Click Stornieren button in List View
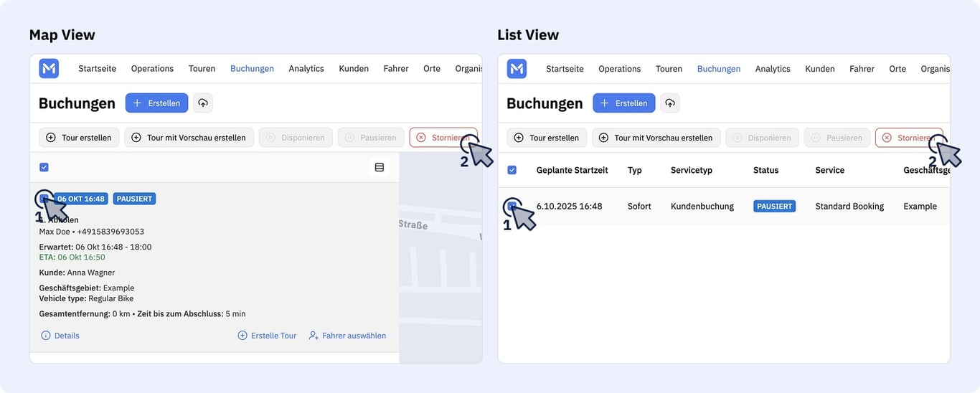The height and width of the screenshot is (393, 980). [x=909, y=138]
